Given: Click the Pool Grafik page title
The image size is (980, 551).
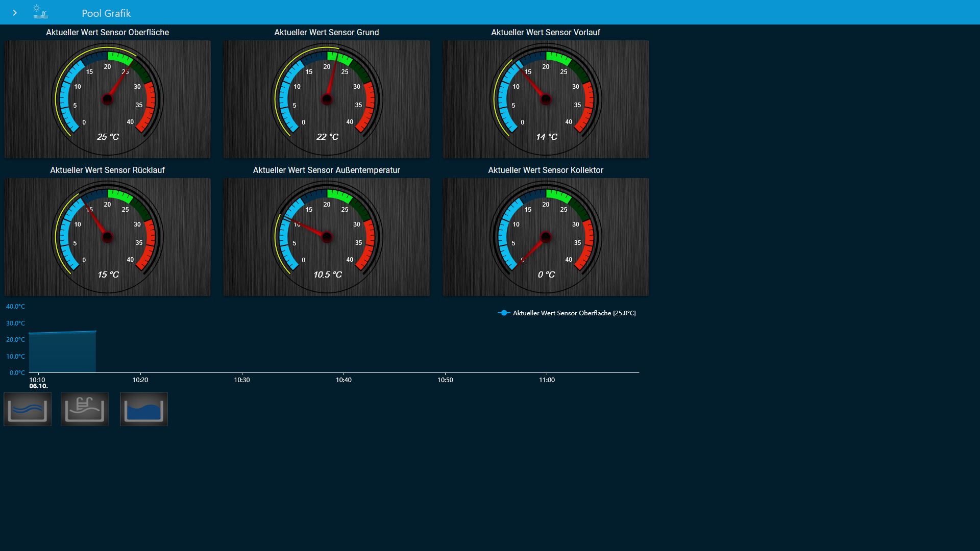Looking at the screenshot, I should pyautogui.click(x=106, y=13).
